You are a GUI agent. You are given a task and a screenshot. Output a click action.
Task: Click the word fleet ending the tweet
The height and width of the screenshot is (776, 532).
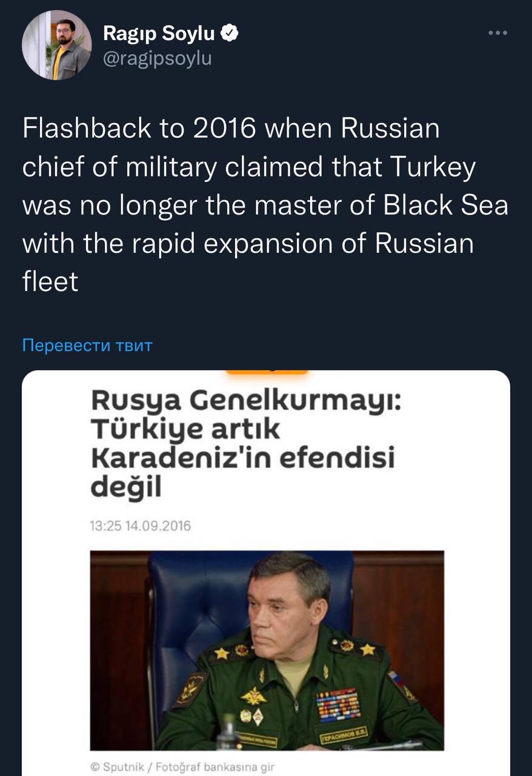pyautogui.click(x=50, y=283)
